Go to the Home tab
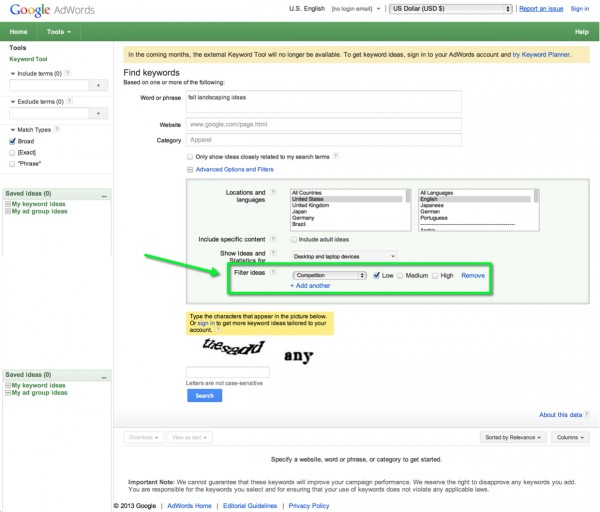The height and width of the screenshot is (512, 600). (x=18, y=32)
